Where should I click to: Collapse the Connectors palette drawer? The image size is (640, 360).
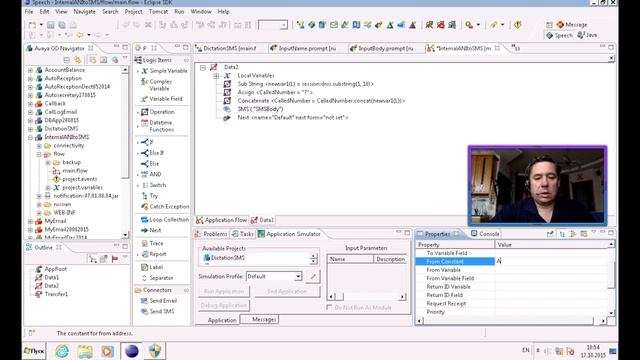point(186,290)
